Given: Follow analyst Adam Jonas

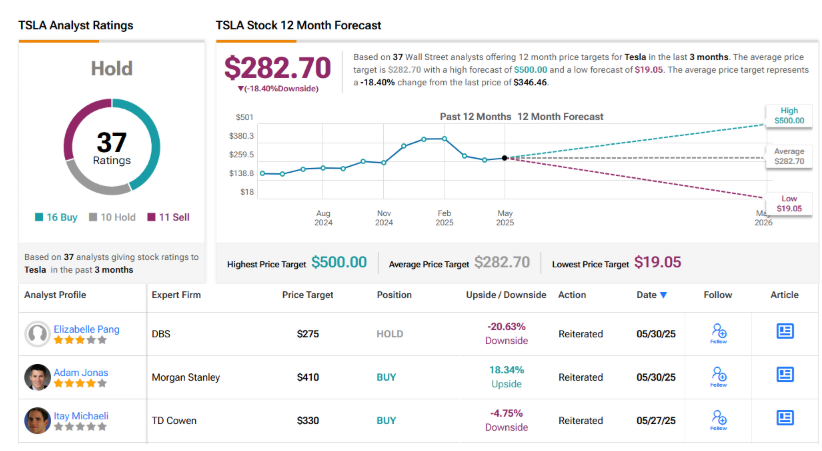Looking at the screenshot, I should pyautogui.click(x=718, y=377).
